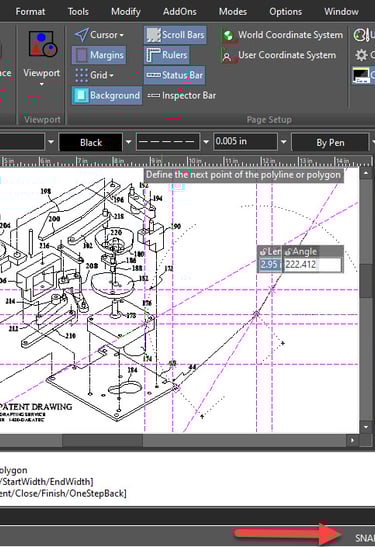375x547 pixels.
Task: Click the Rulers icon
Action: (153, 55)
